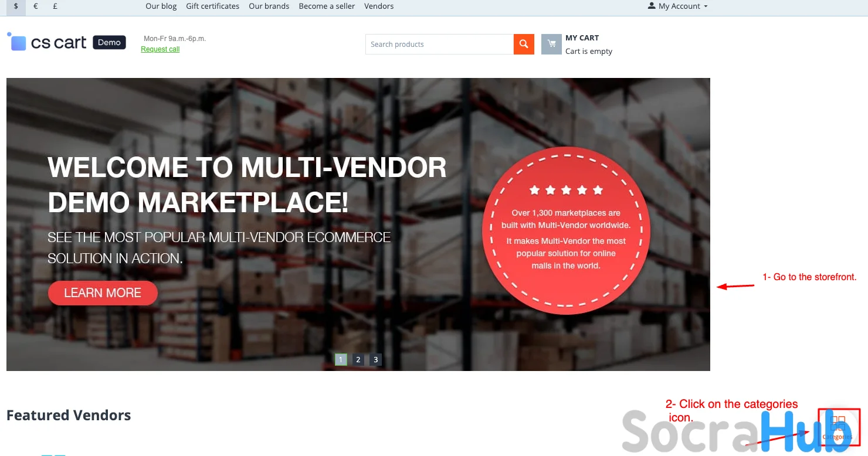868x456 pixels.
Task: Click the CS-Cart Demo logo
Action: (x=66, y=42)
